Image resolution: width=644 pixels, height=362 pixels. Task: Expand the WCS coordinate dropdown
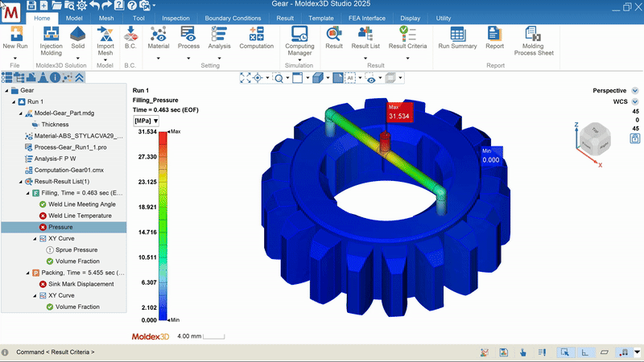point(635,101)
